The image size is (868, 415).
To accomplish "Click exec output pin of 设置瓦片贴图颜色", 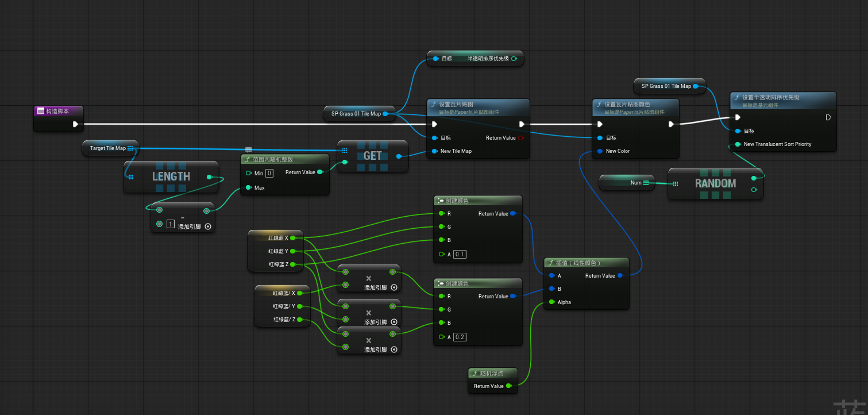I will (671, 124).
